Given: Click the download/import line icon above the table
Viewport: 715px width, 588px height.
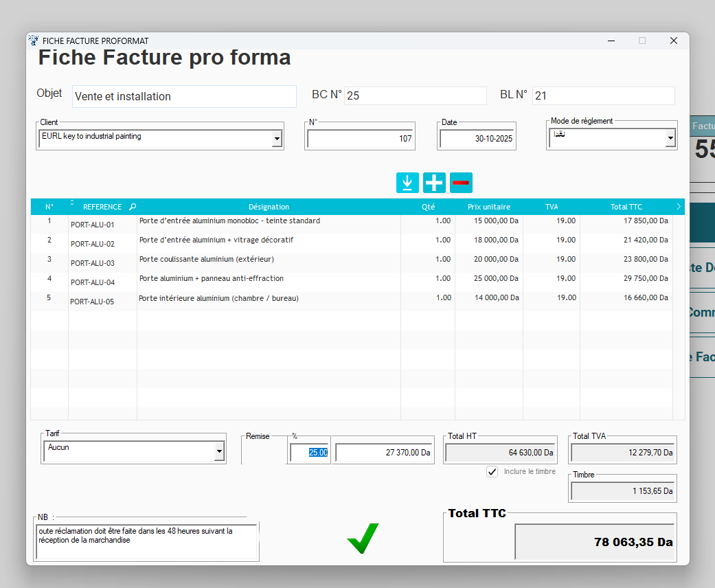Looking at the screenshot, I should click(407, 182).
